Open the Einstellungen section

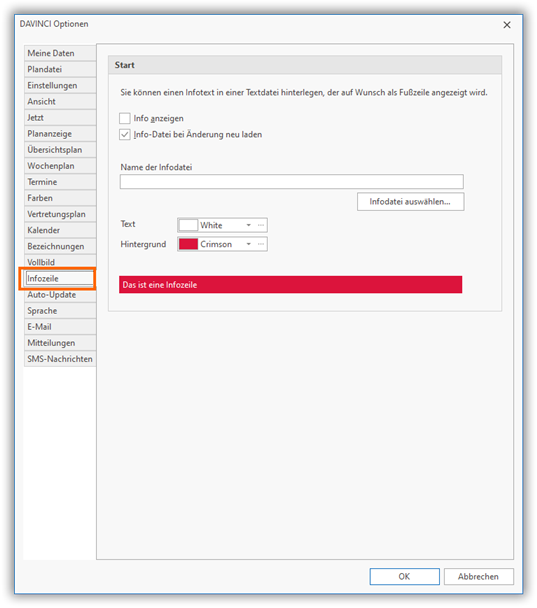click(x=60, y=85)
